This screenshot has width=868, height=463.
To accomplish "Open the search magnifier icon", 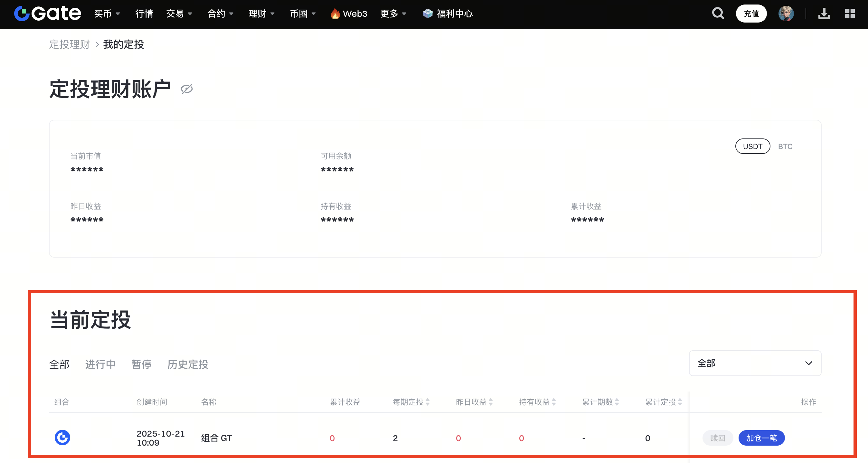I will [718, 14].
